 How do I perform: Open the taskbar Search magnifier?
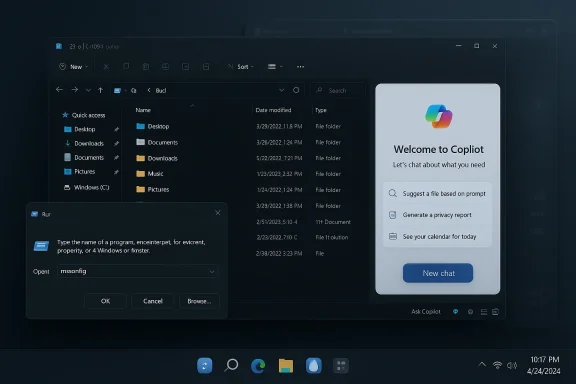pyautogui.click(x=231, y=365)
